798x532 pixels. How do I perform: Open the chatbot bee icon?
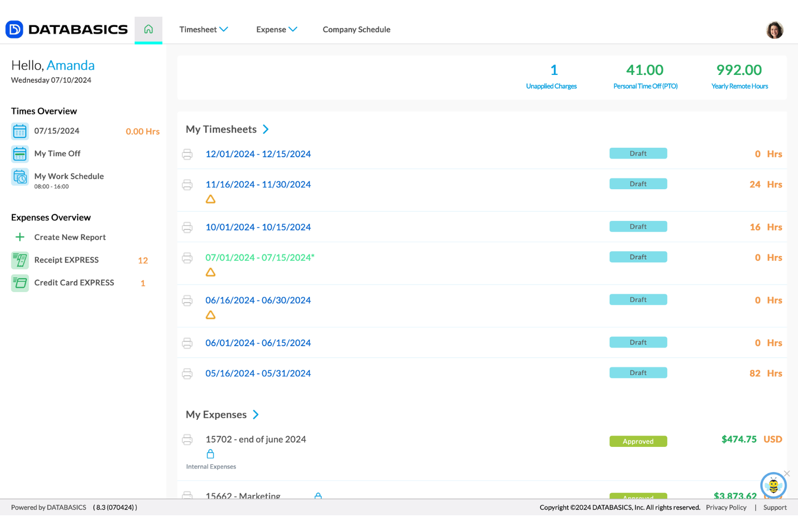click(773, 485)
